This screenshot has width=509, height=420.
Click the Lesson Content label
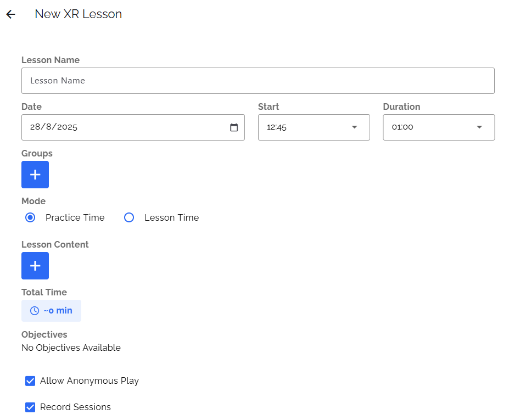tap(55, 244)
